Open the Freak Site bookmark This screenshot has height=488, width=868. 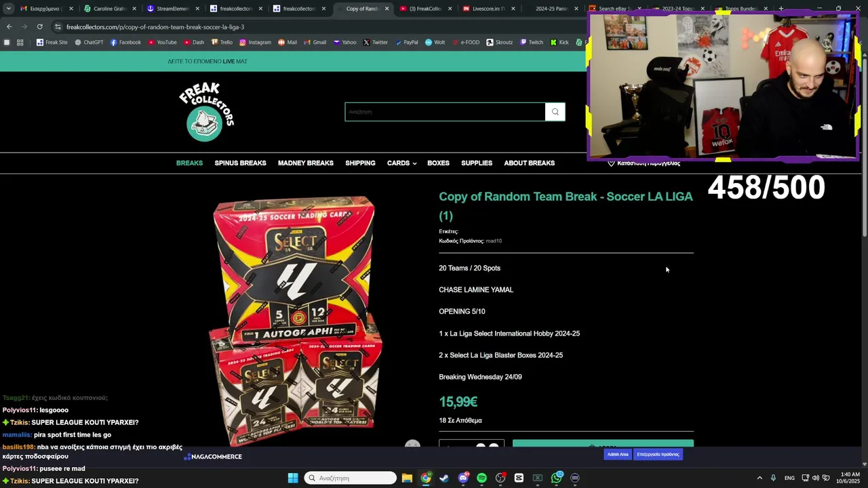click(52, 42)
